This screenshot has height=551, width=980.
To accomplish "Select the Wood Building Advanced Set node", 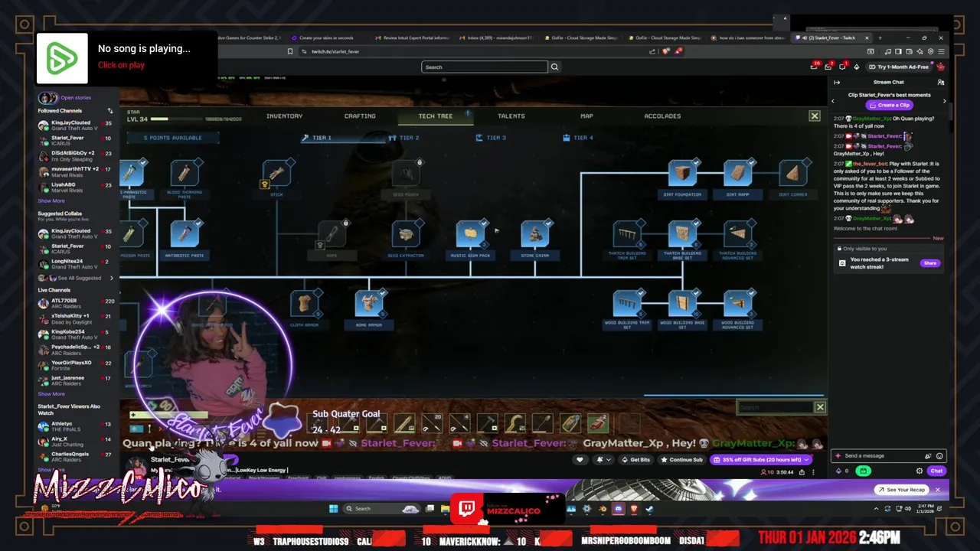I will point(737,304).
